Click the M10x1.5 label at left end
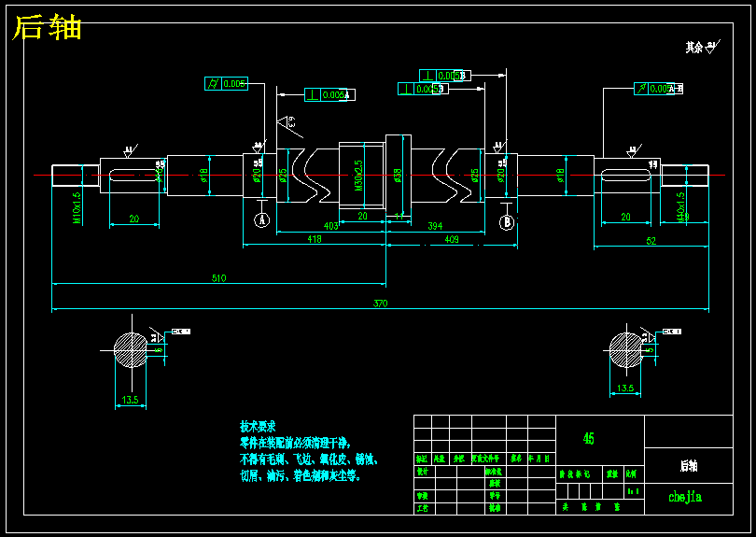The image size is (756, 537). 77,208
